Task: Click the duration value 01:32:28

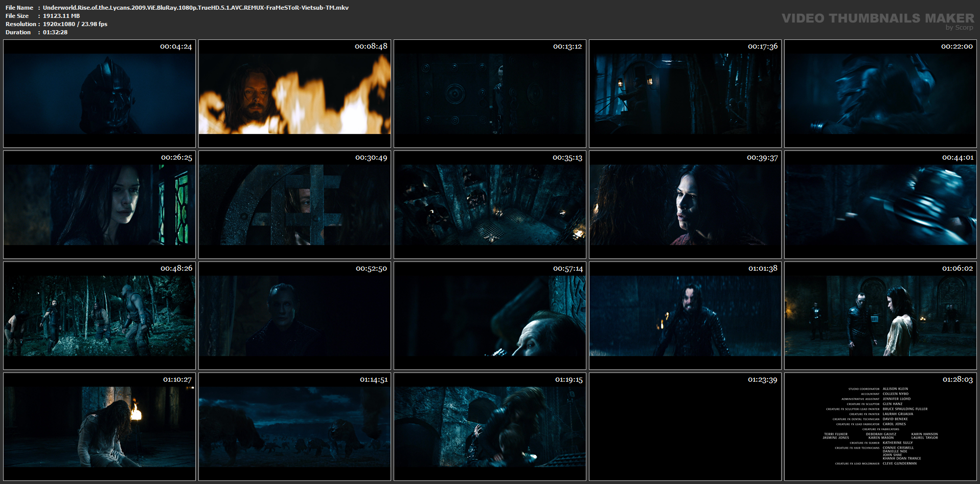Action: 55,32
